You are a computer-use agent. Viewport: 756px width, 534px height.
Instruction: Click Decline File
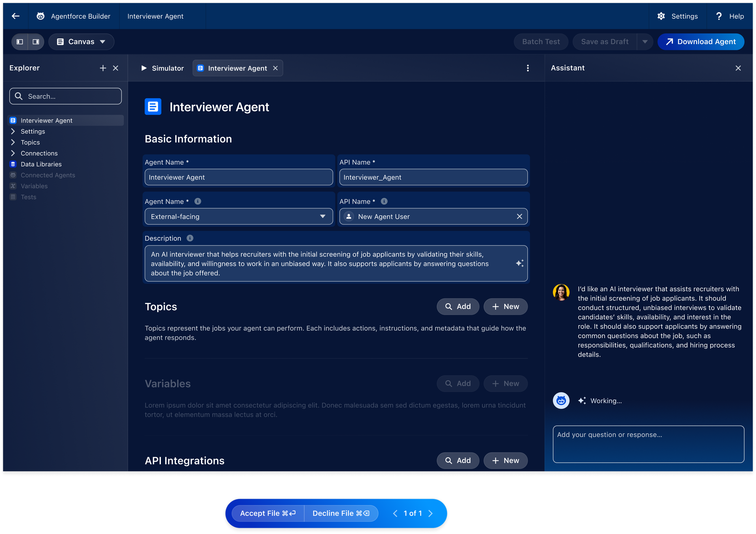[341, 513]
